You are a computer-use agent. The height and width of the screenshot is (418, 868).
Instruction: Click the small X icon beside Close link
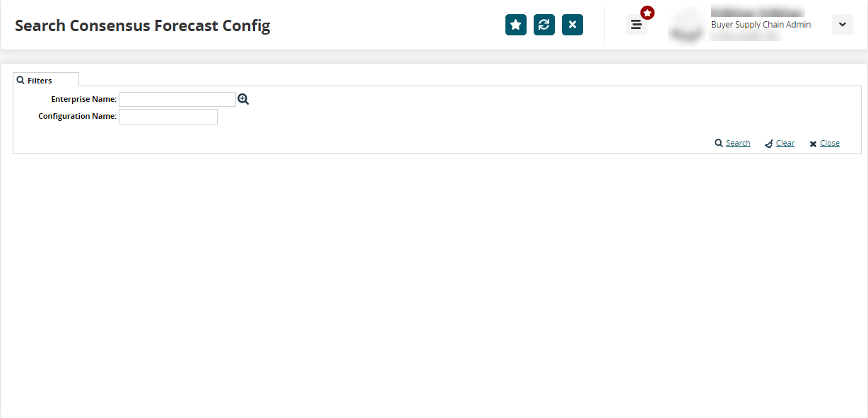[x=813, y=144]
